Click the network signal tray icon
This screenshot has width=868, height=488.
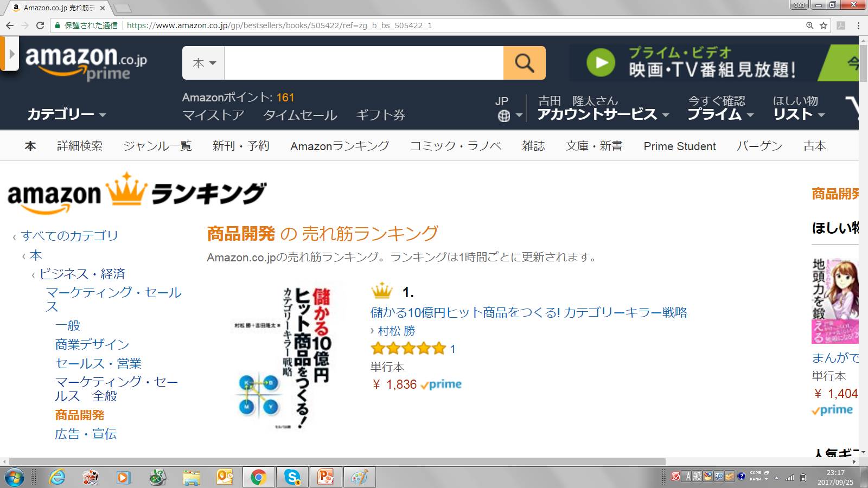pyautogui.click(x=790, y=478)
